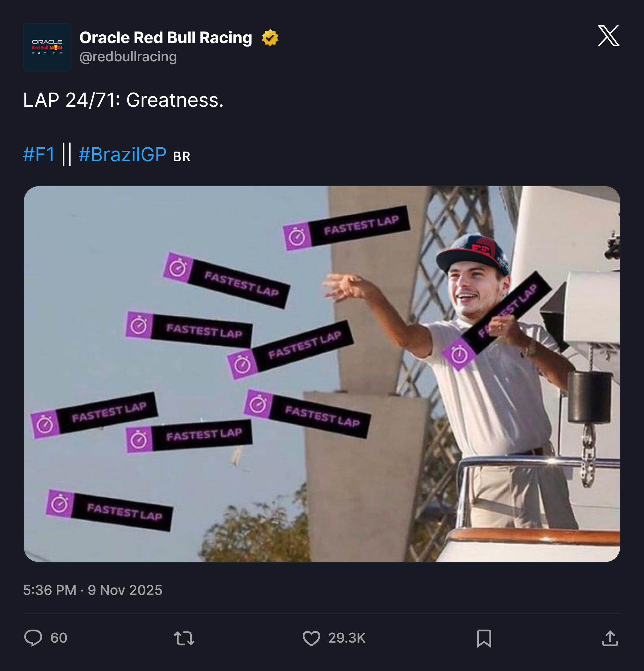644x671 pixels.
Task: Click the X logo icon
Action: (609, 35)
